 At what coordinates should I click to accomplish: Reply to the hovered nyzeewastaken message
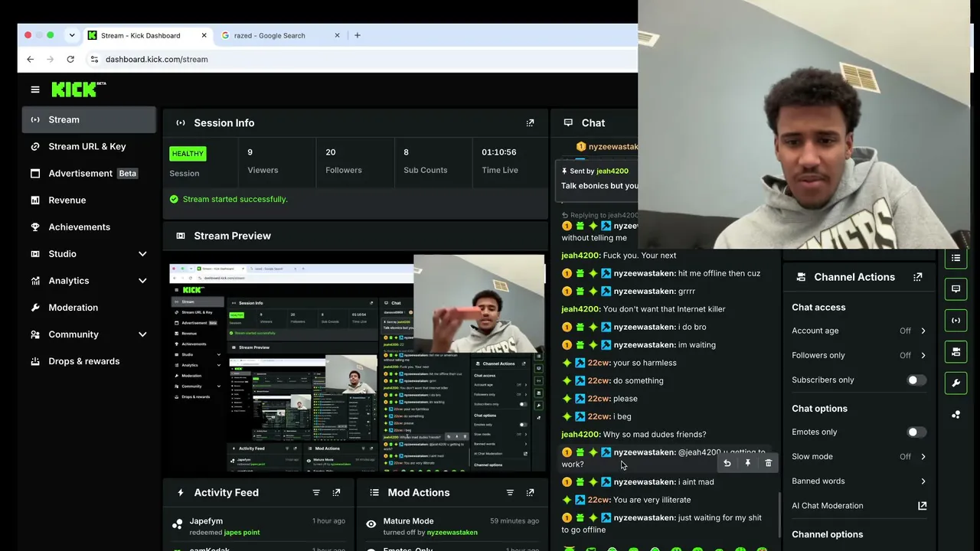tap(727, 463)
